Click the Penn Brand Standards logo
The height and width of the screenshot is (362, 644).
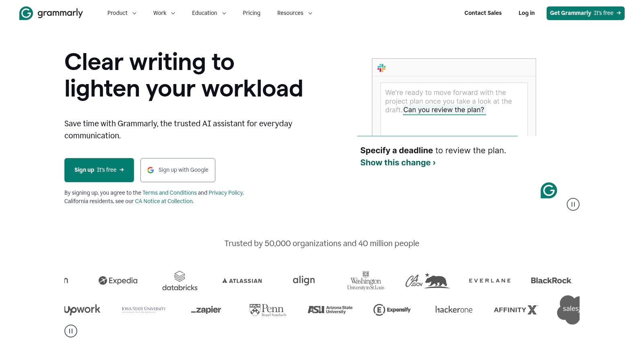268,310
